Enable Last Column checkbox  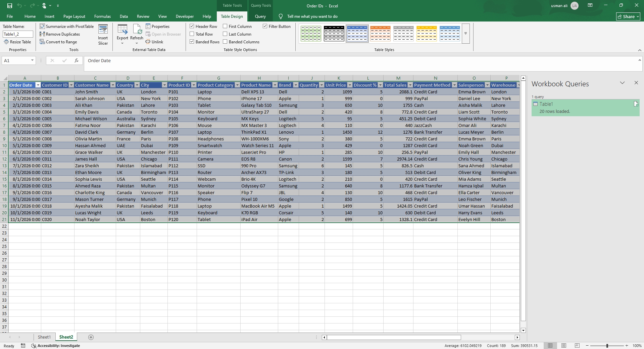tap(225, 34)
